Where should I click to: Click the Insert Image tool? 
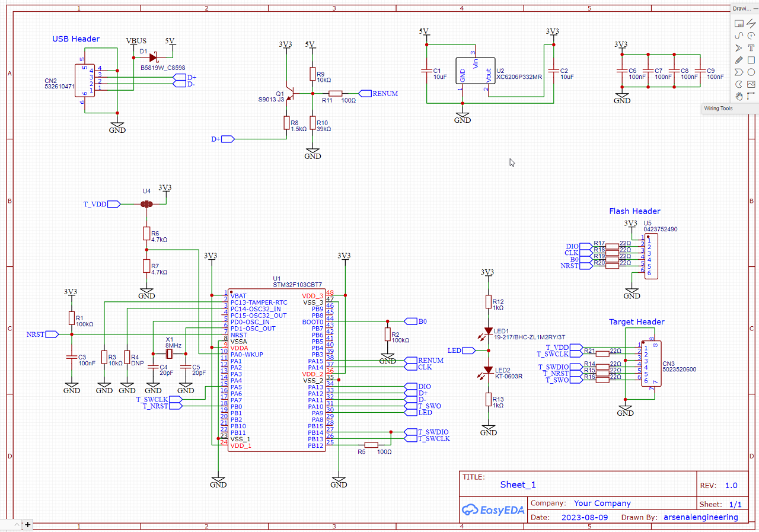751,84
